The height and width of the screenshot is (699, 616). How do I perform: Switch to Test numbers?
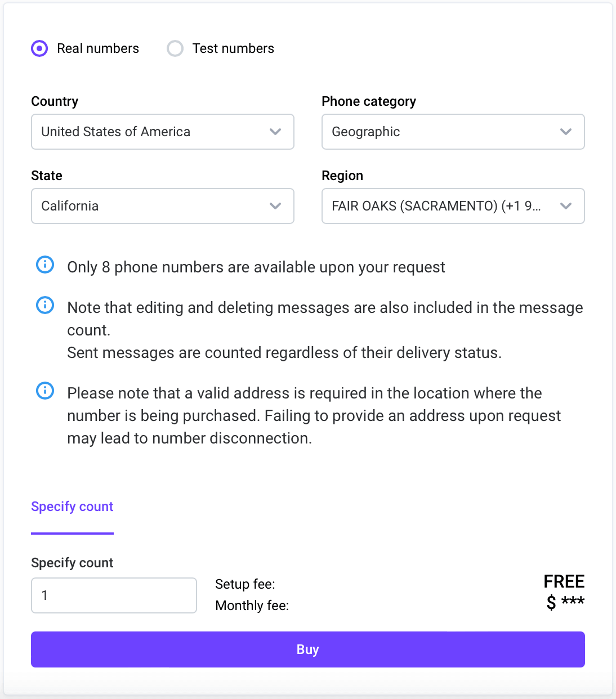tap(175, 48)
